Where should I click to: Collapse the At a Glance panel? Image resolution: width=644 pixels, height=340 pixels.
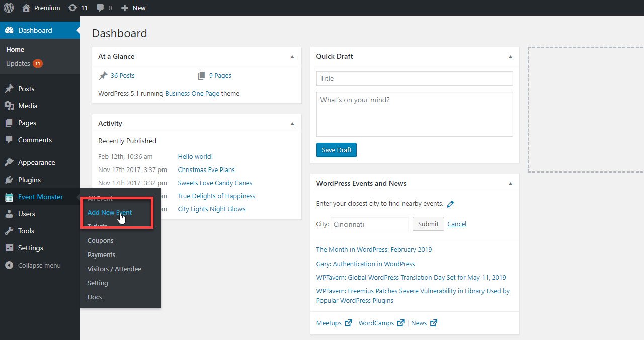point(292,57)
